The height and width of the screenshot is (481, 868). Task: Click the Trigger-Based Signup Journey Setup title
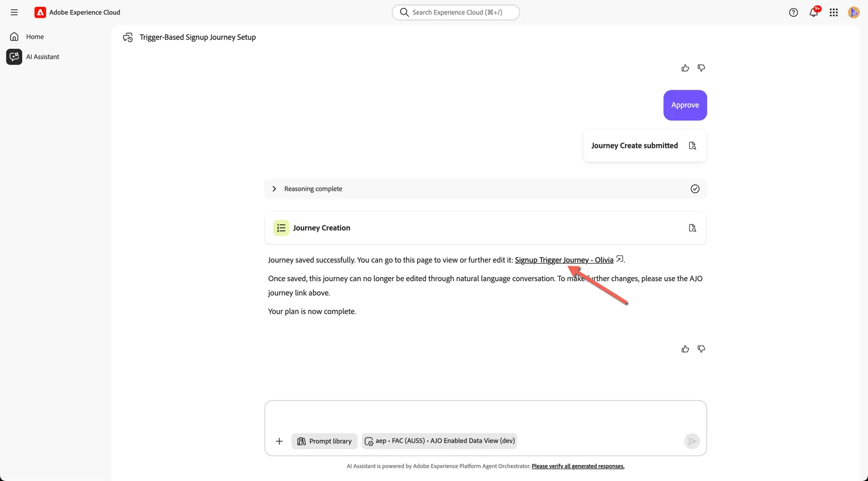pyautogui.click(x=197, y=37)
